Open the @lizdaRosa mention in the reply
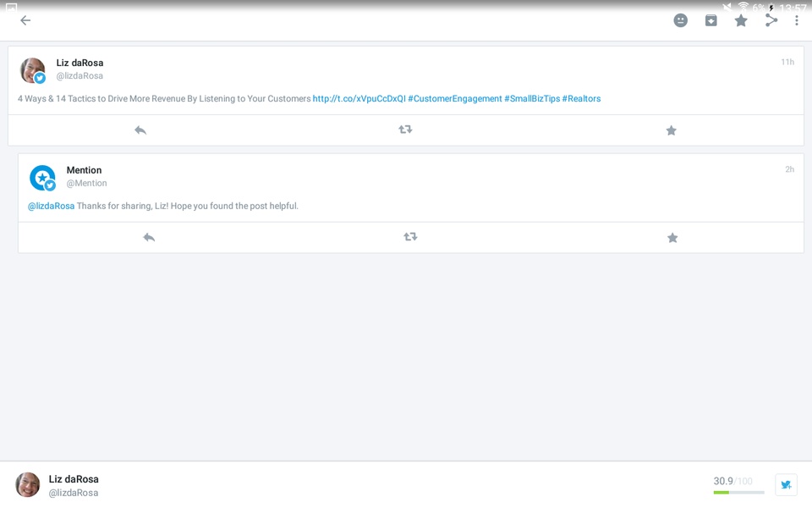Image resolution: width=812 pixels, height=508 pixels. pyautogui.click(x=51, y=206)
